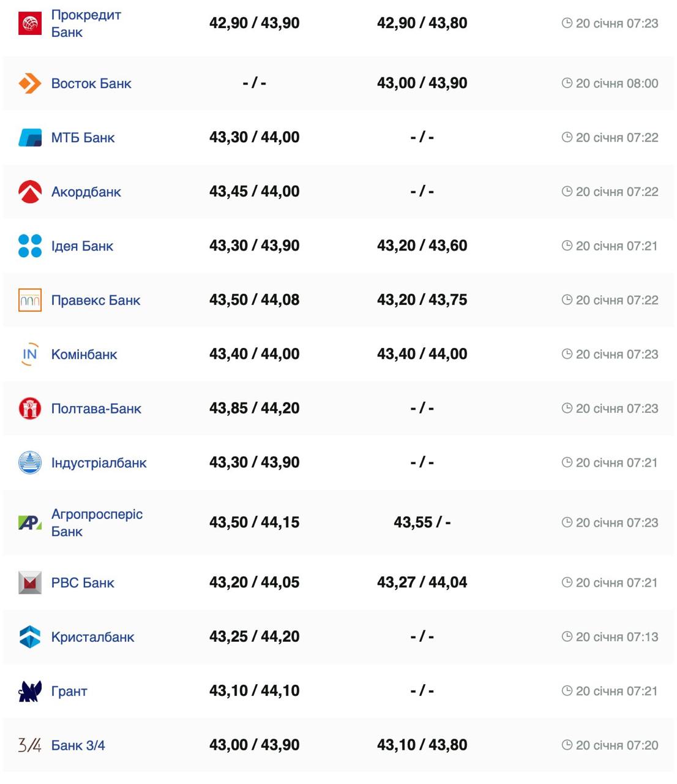
Task: Open the РВС Банк link
Action: coord(83,582)
